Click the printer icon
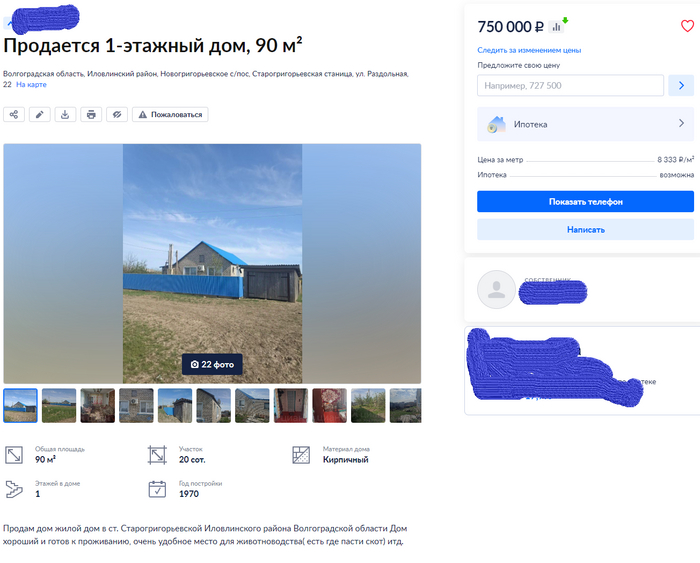Screen dimensions: 700x563 pos(91,114)
